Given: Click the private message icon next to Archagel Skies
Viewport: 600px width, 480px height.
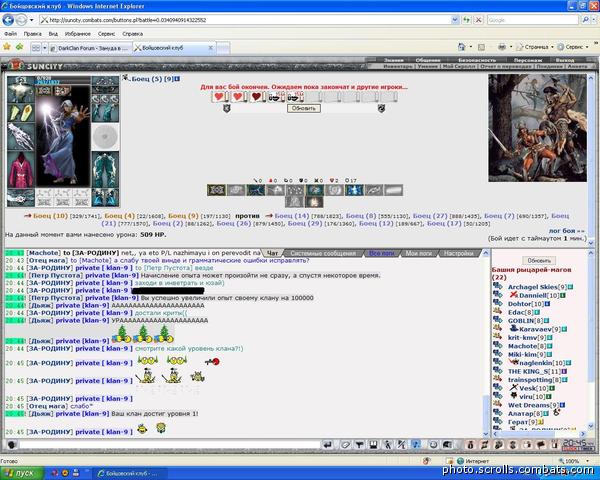Looking at the screenshot, I should tap(497, 286).
